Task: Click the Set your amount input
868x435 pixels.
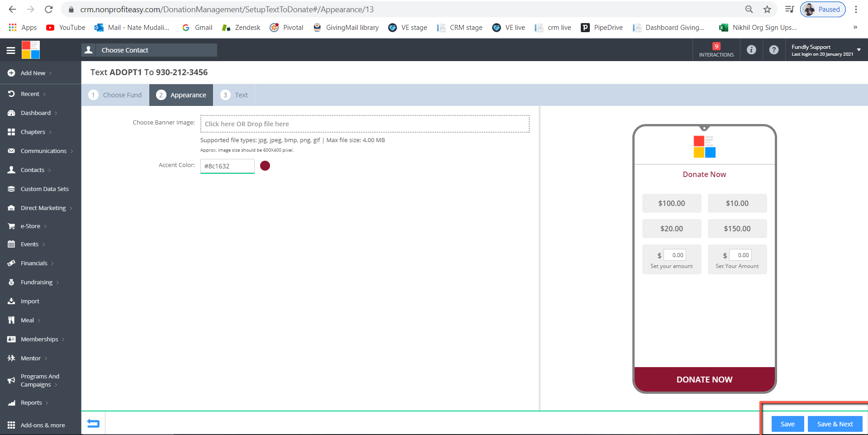Action: tap(675, 255)
